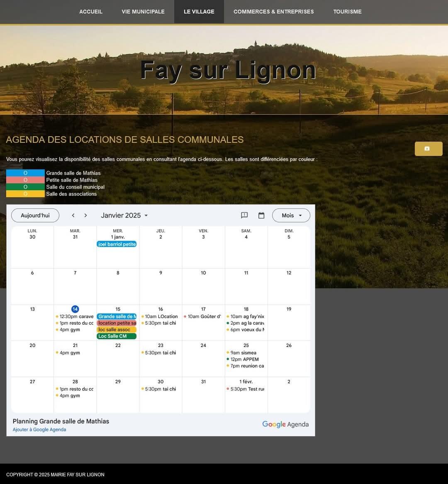Click the feedback speech bubble icon in the calendar
The width and height of the screenshot is (448, 484).
(244, 215)
